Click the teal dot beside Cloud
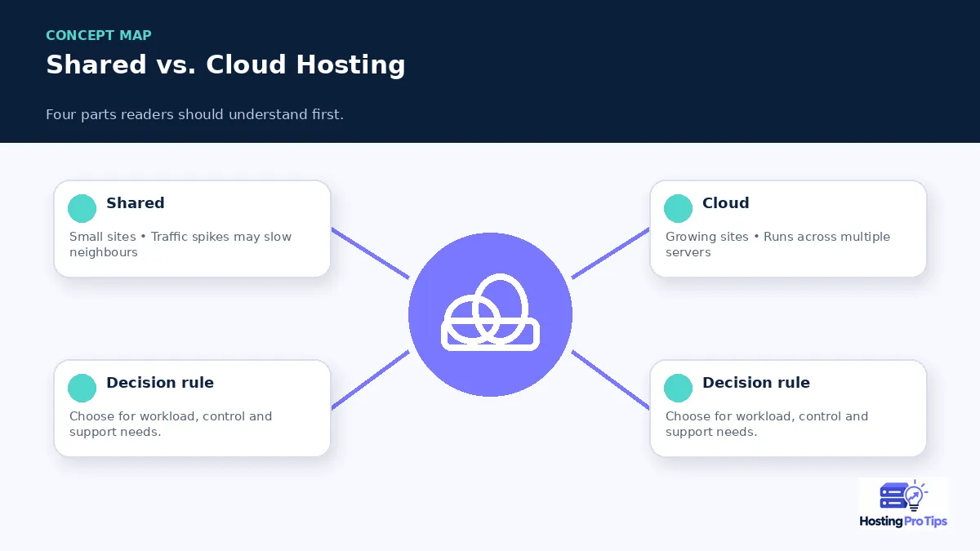 pos(678,209)
